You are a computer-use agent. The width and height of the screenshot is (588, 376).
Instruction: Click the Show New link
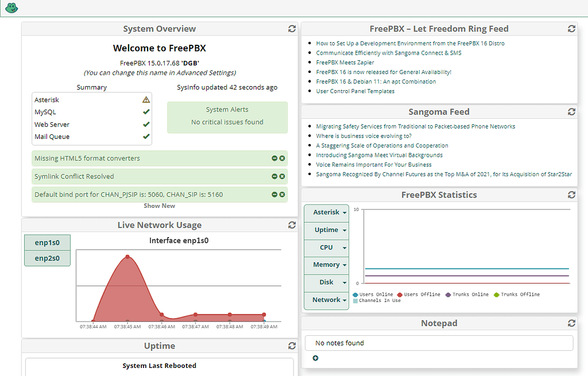tap(159, 205)
